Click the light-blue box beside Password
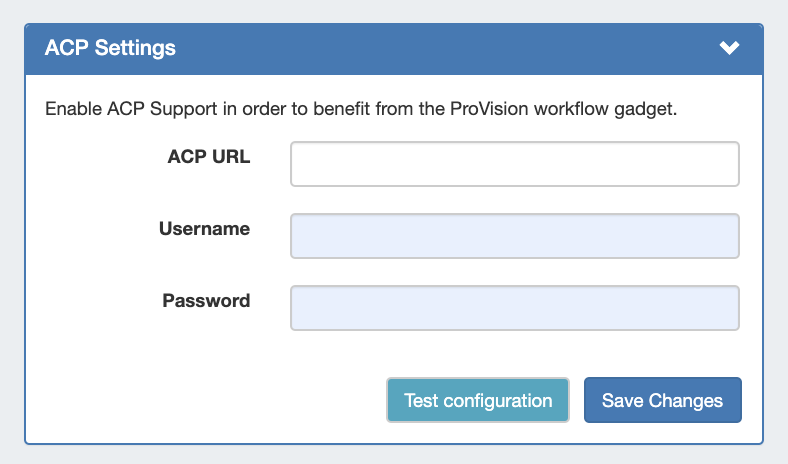The image size is (788, 464). (x=514, y=308)
